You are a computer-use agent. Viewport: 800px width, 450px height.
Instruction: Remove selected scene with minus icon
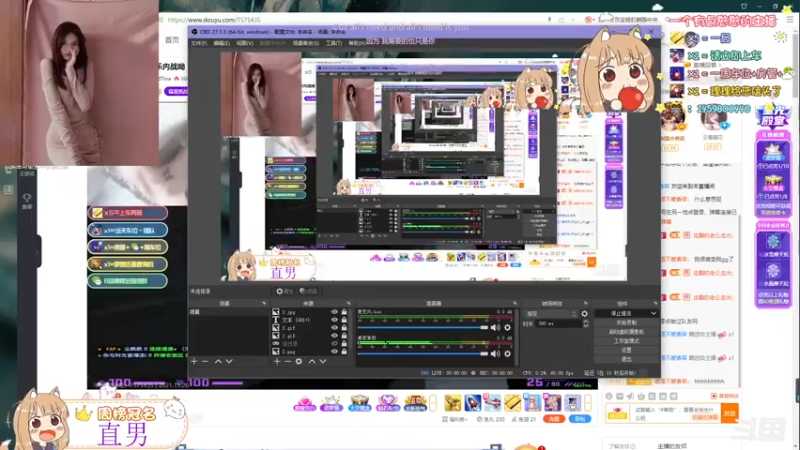[x=205, y=361]
